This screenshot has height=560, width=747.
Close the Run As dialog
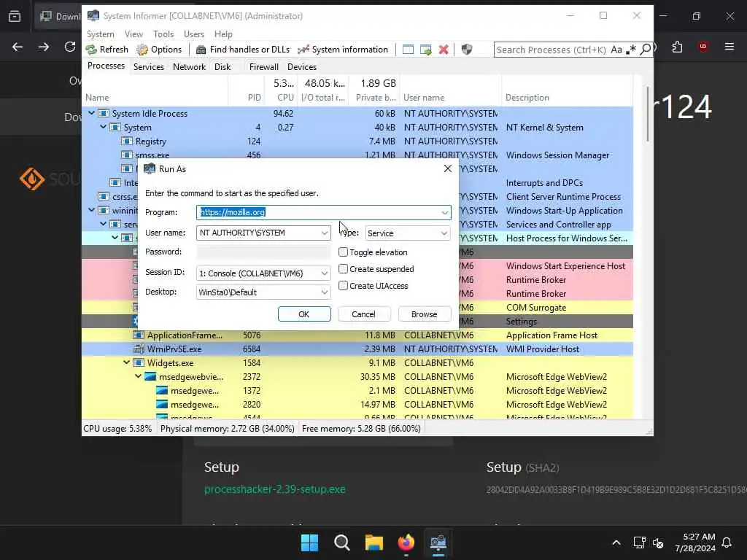click(x=447, y=168)
